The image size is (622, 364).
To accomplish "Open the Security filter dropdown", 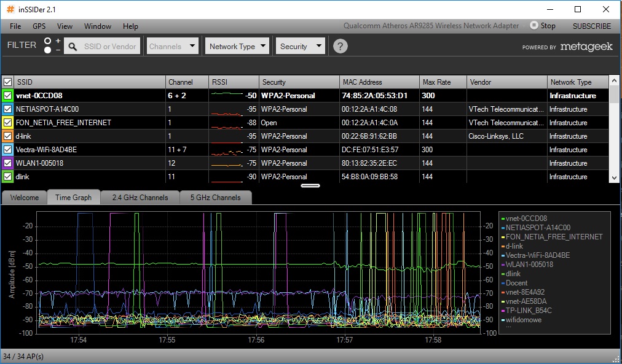I will tap(301, 46).
